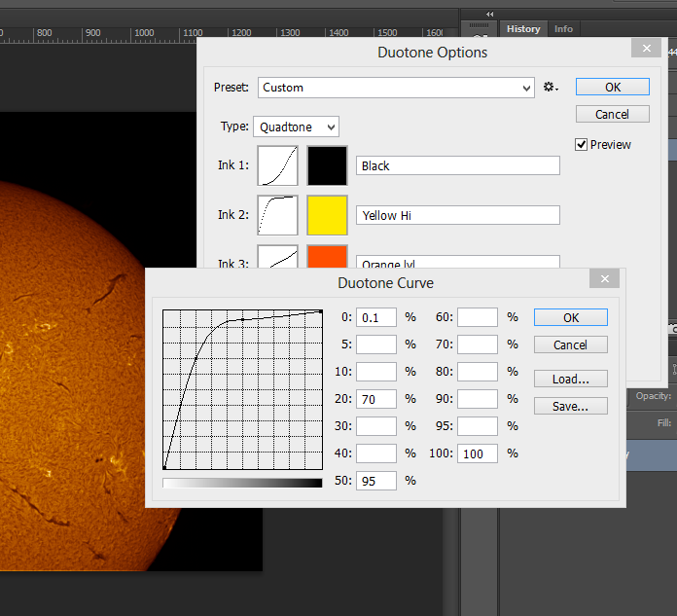This screenshot has height=616, width=677.
Task: Click the Ink 1 curve thumbnail
Action: pyautogui.click(x=278, y=166)
